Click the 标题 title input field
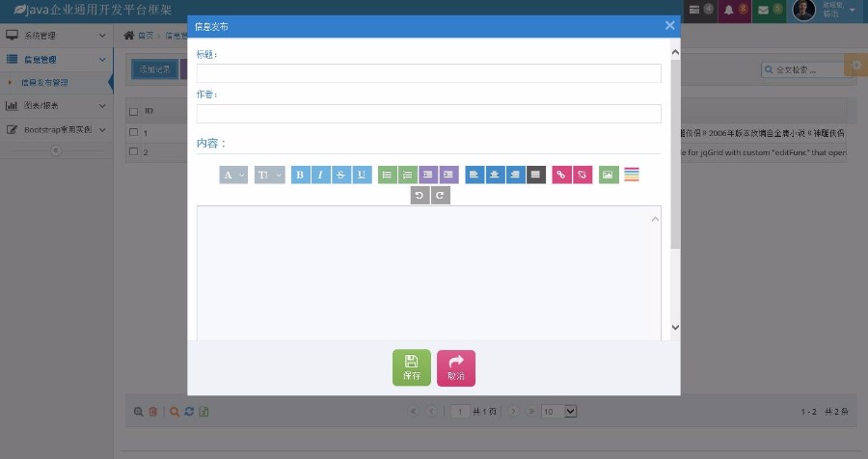Viewport: 868px width, 459px height. tap(428, 73)
